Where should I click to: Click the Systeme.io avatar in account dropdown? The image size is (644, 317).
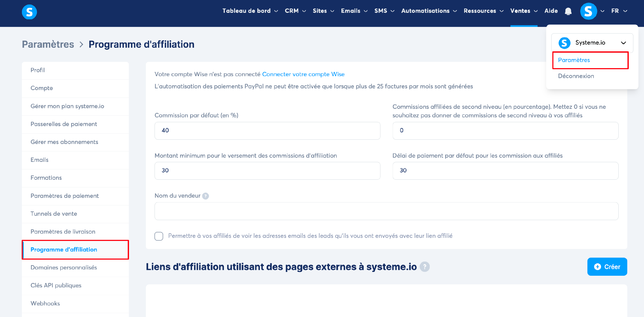pos(565,43)
